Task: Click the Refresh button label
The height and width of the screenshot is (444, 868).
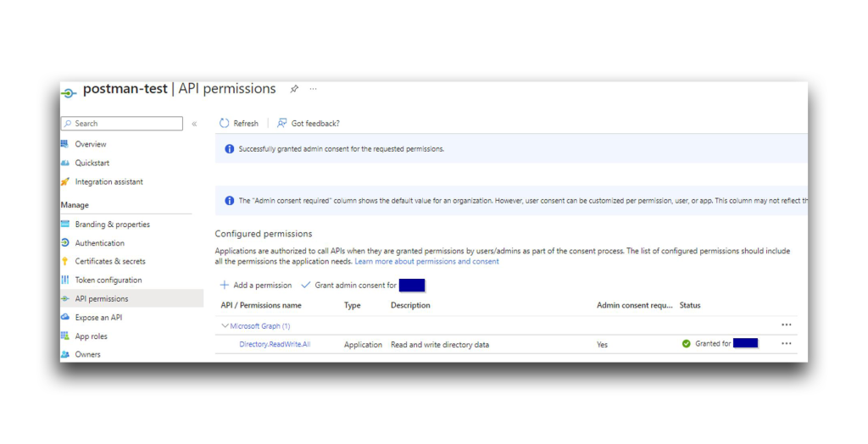Action: [x=246, y=124]
